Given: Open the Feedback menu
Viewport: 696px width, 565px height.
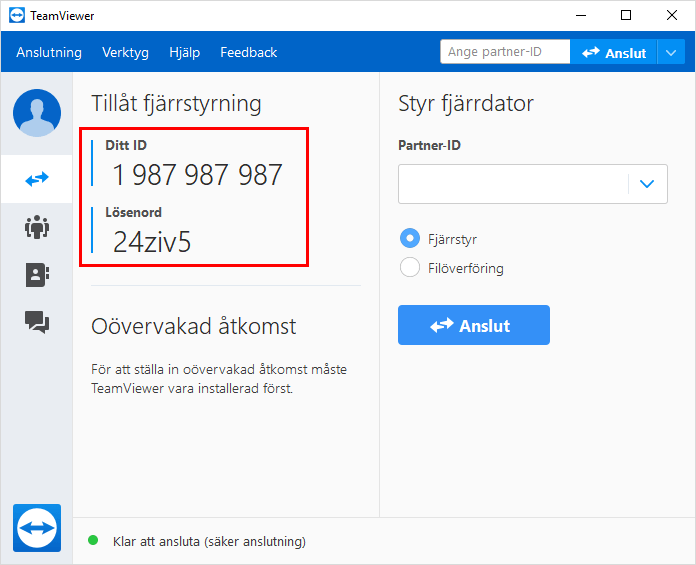Looking at the screenshot, I should point(249,52).
